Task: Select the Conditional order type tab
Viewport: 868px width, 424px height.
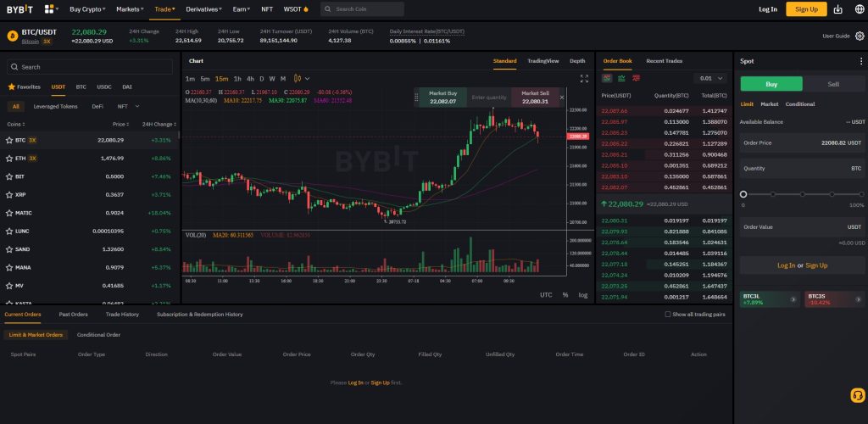Action: click(x=800, y=104)
